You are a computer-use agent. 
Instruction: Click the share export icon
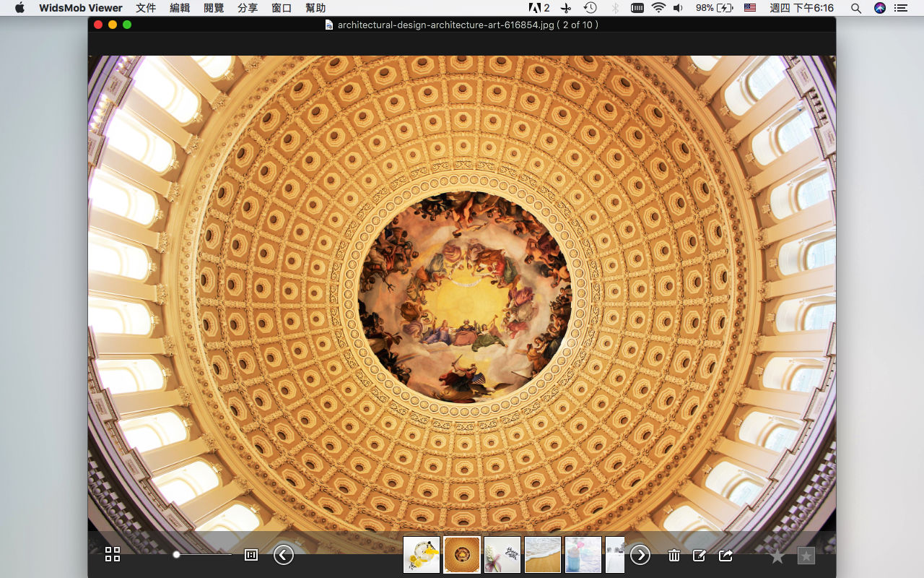(725, 555)
